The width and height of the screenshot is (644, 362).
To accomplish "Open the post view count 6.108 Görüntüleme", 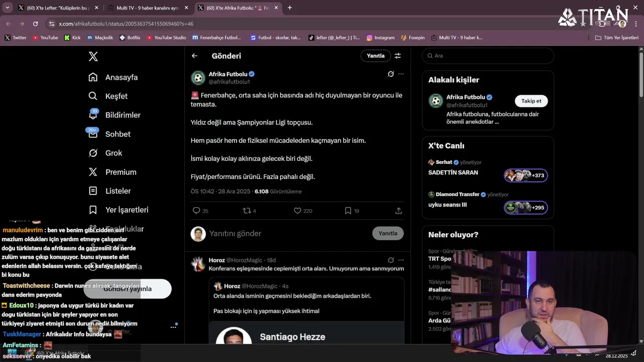I will point(278,192).
